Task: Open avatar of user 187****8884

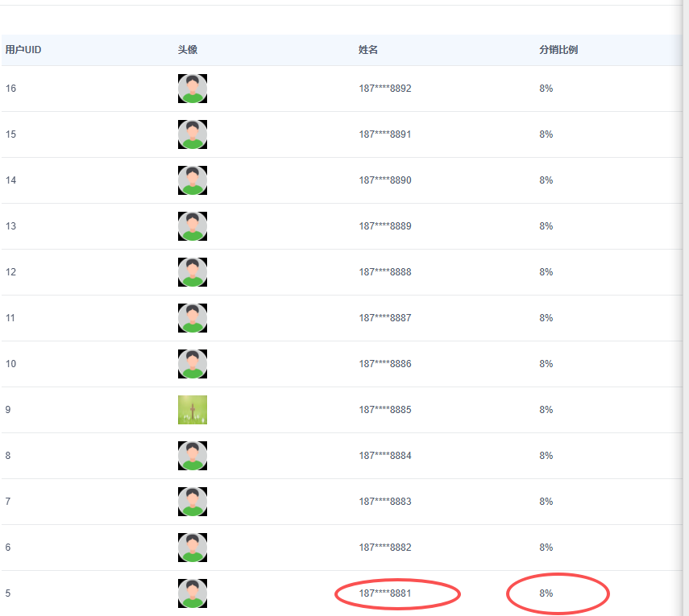Action: tap(193, 456)
